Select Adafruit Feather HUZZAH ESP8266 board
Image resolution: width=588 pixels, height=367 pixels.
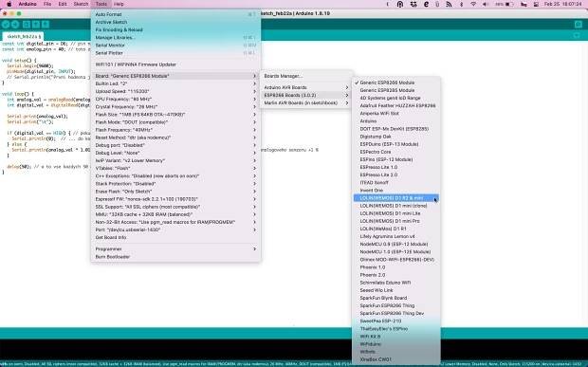coord(396,105)
